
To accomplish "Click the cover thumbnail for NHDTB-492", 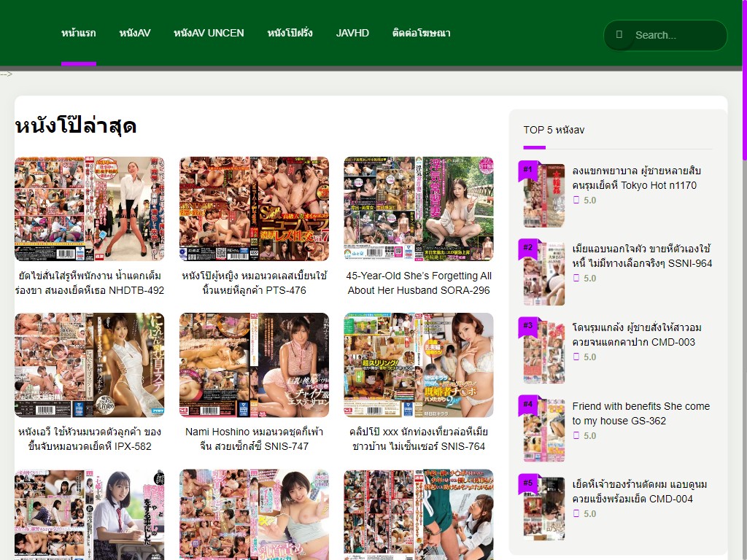I will [90, 209].
